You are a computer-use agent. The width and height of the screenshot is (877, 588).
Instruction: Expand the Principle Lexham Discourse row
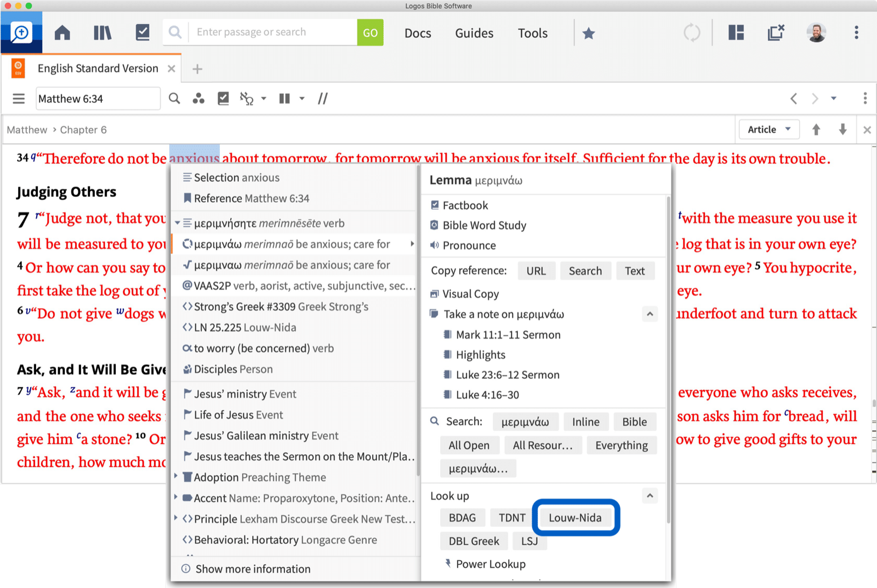click(176, 518)
